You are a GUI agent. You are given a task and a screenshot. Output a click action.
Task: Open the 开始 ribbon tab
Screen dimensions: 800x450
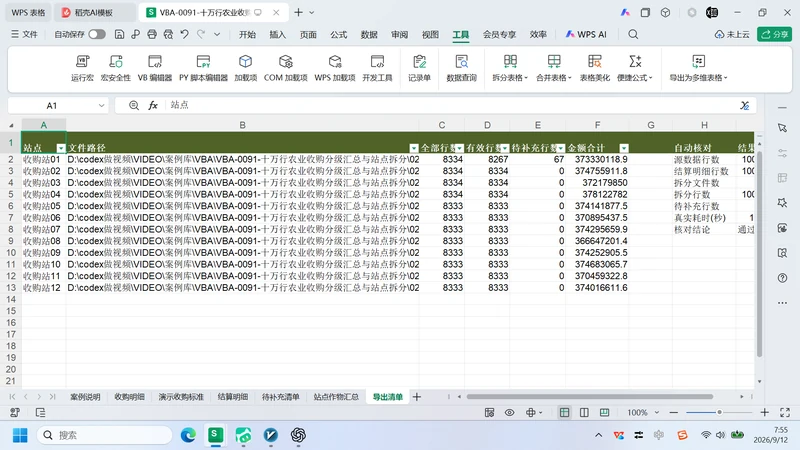[x=247, y=34]
